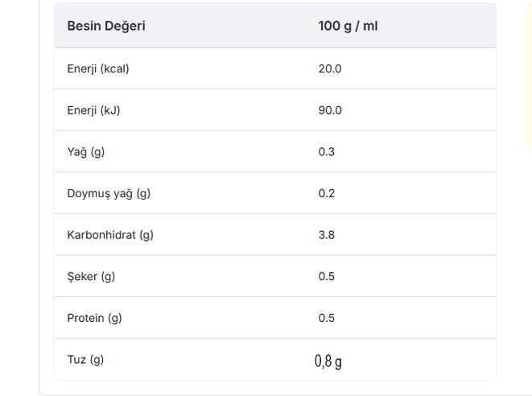Click the 0.2 saturated fat value

(x=327, y=193)
